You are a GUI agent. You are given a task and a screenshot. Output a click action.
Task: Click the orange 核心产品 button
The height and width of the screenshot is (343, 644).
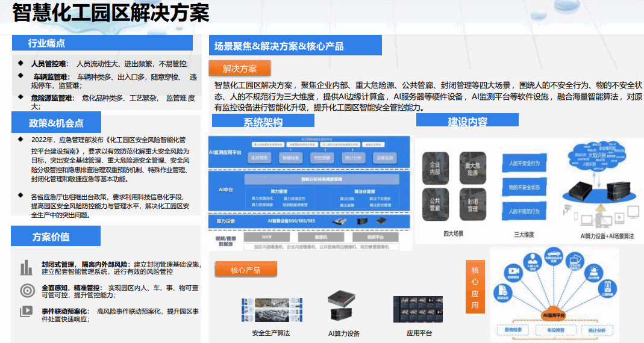245,270
